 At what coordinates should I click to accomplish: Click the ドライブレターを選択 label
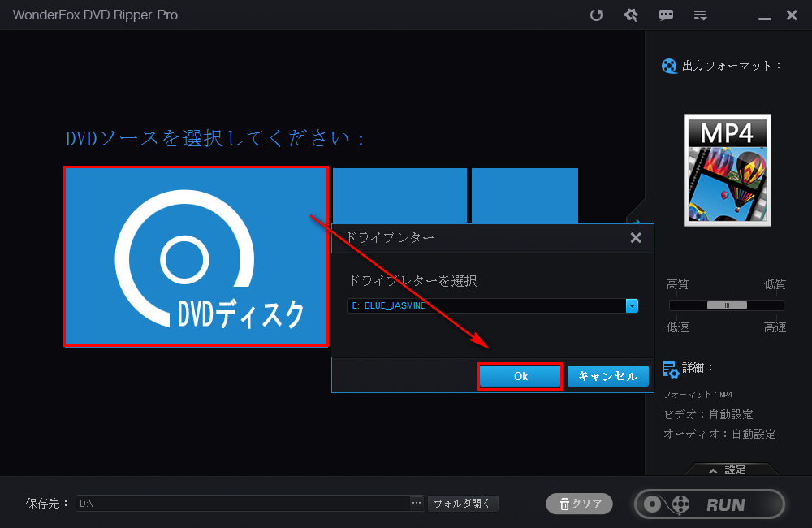point(412,281)
